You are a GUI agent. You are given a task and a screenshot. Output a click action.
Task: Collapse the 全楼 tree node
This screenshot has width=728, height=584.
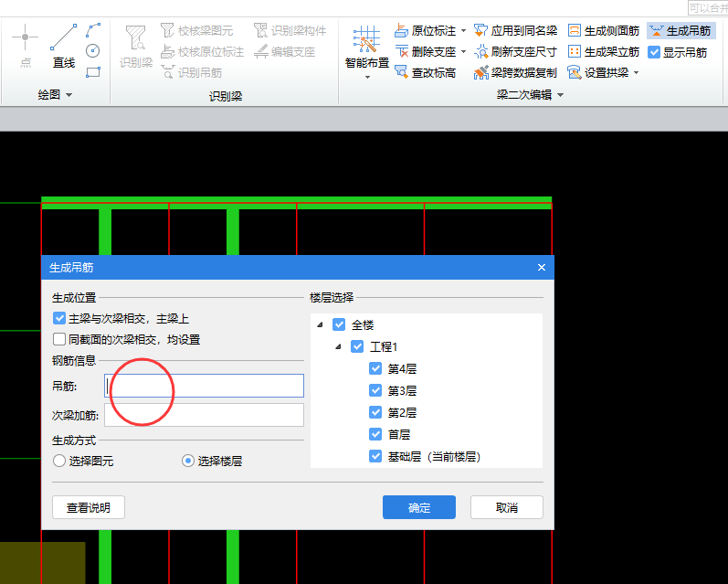pos(320,324)
